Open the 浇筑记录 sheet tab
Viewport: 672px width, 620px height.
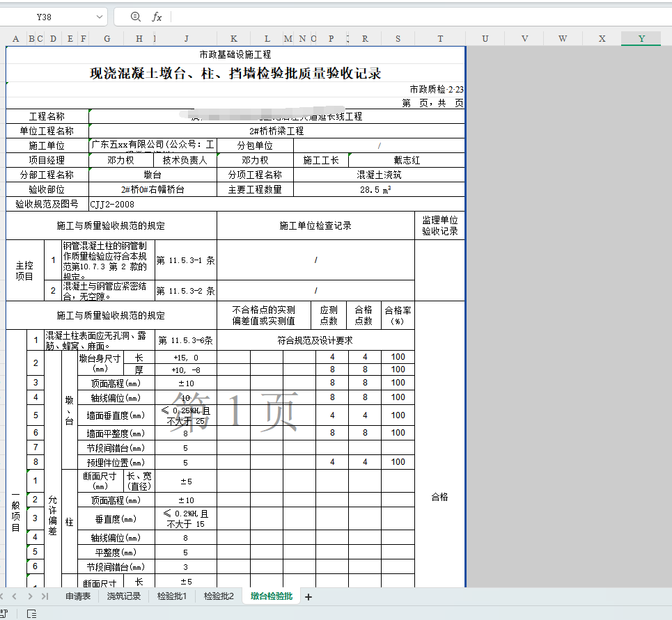(124, 596)
